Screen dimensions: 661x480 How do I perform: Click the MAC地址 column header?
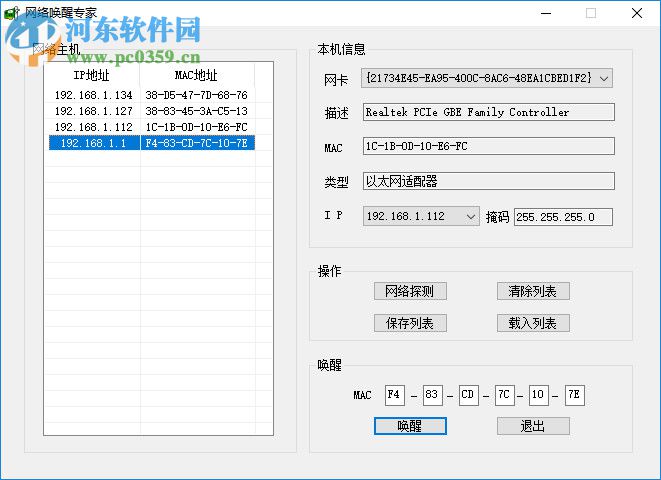pos(197,75)
